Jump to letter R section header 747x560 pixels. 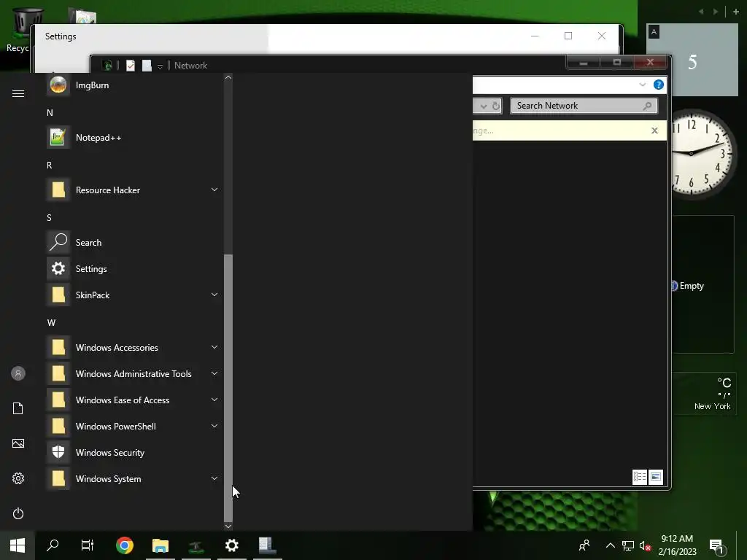pyautogui.click(x=49, y=166)
